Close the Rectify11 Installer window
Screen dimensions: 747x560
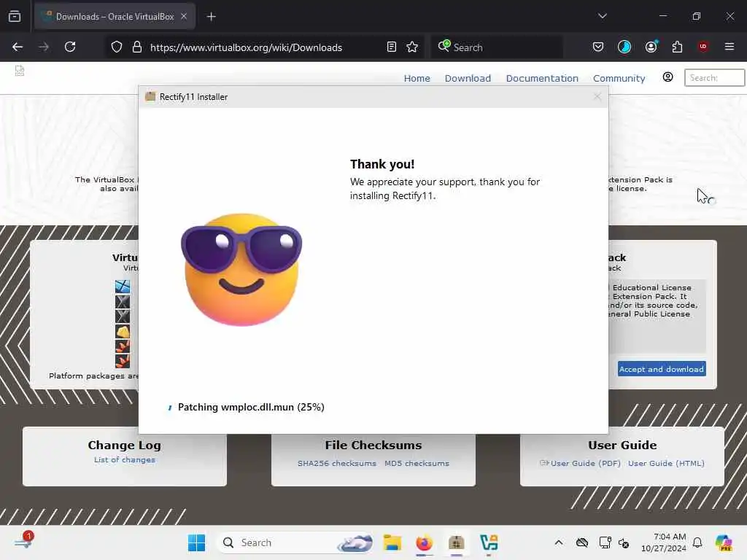[597, 97]
